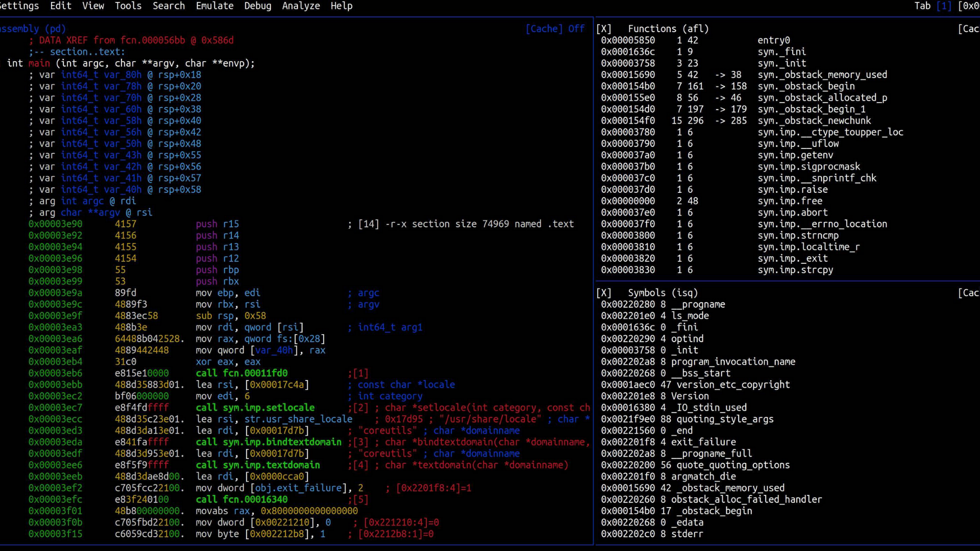Select sym._fini function row

(781, 52)
